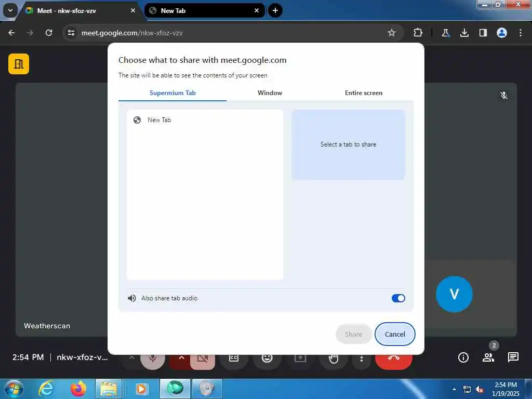
Task: Select the Supermium Tab tab
Action: pos(172,93)
